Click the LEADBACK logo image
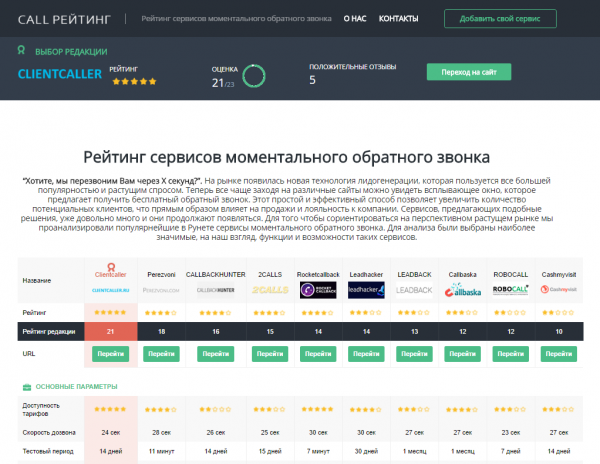The width and height of the screenshot is (600, 464). click(x=414, y=290)
